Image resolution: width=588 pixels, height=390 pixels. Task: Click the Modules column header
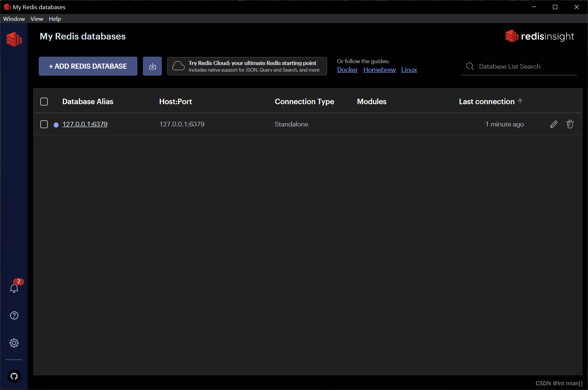click(x=372, y=102)
